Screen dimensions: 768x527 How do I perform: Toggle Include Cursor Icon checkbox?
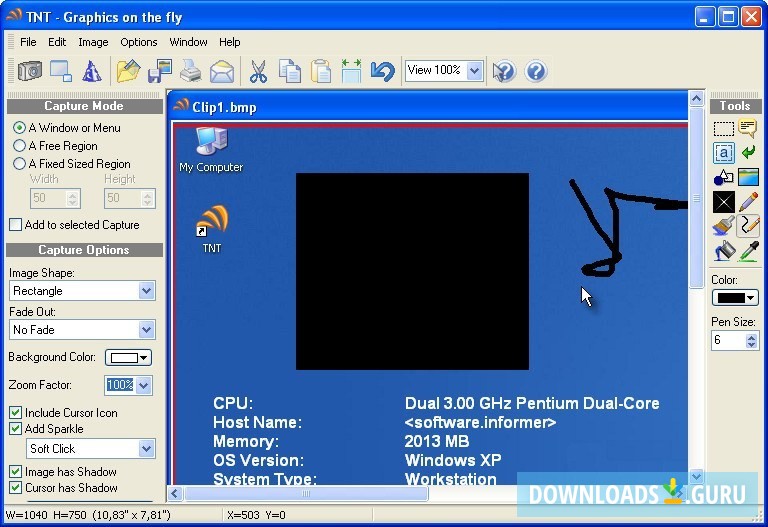tap(16, 412)
